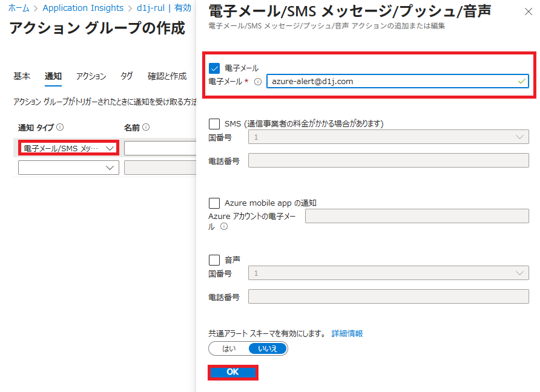Enable the 音声 checkbox

tap(214, 260)
